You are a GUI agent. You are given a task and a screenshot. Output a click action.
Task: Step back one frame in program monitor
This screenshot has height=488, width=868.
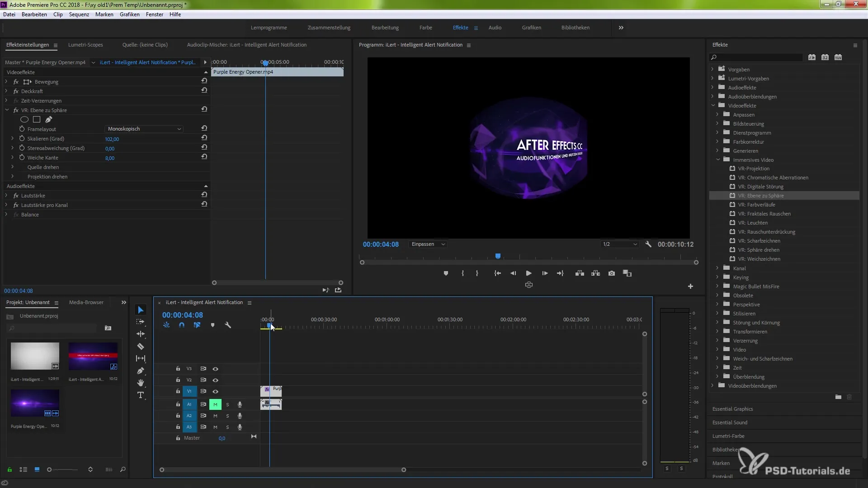point(513,273)
